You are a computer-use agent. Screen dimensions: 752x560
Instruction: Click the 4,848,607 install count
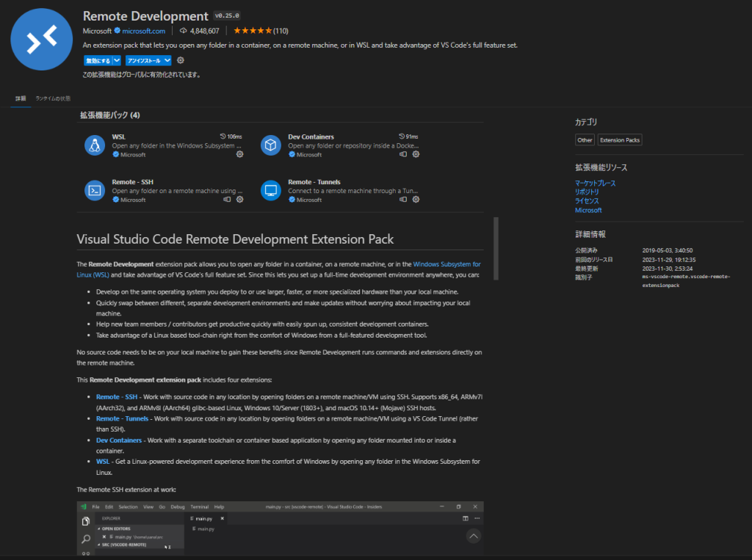tap(204, 31)
